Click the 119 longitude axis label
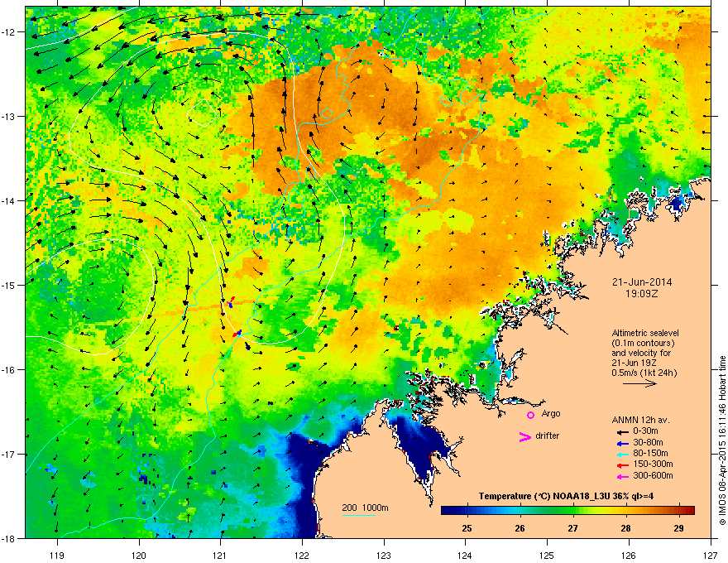Image resolution: width=728 pixels, height=563 pixels. pyautogui.click(x=57, y=555)
